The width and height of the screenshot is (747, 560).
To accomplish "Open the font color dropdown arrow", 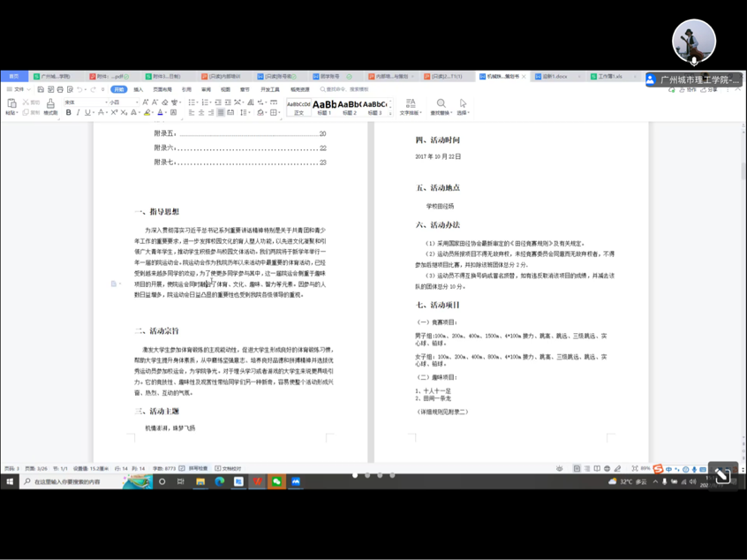I will coord(164,113).
